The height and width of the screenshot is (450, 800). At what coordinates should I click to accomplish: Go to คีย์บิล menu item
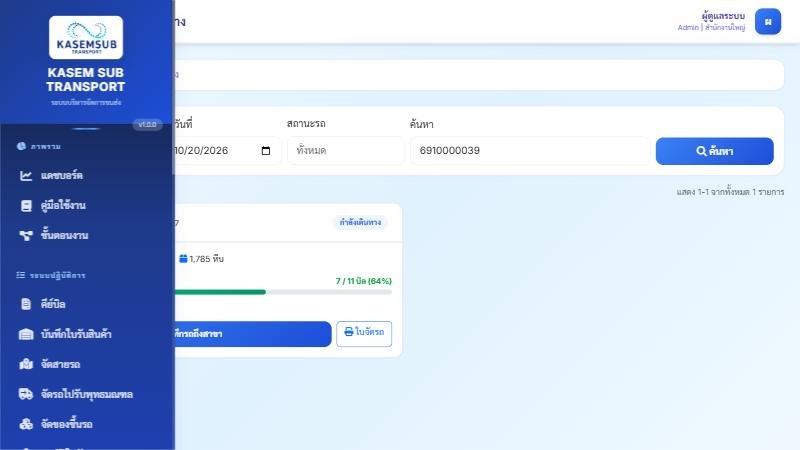tap(87, 304)
